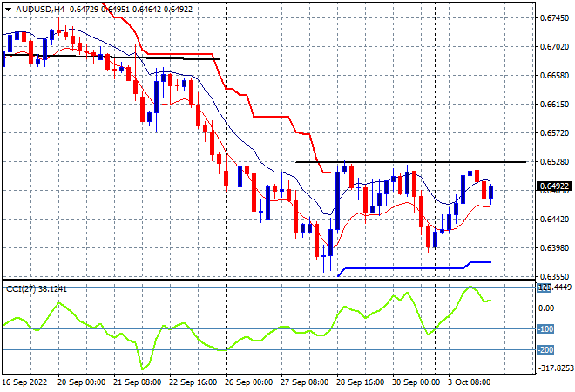Click the 30 Sep 00:00 time label
The height and width of the screenshot is (392, 575).
click(x=416, y=382)
